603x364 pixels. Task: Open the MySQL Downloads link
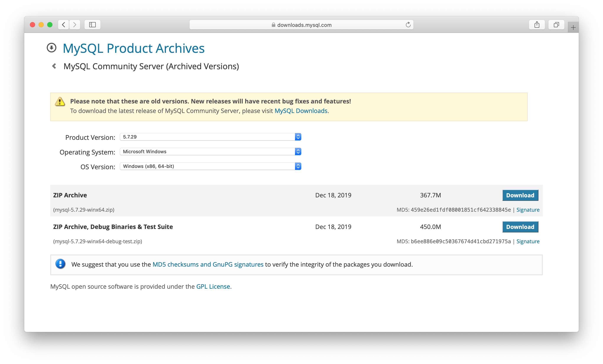(301, 111)
